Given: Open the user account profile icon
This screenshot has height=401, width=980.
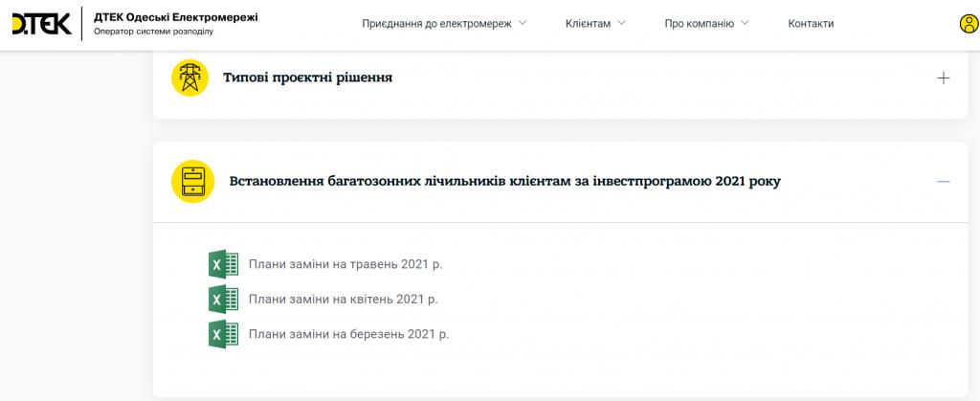Looking at the screenshot, I should click(x=969, y=24).
